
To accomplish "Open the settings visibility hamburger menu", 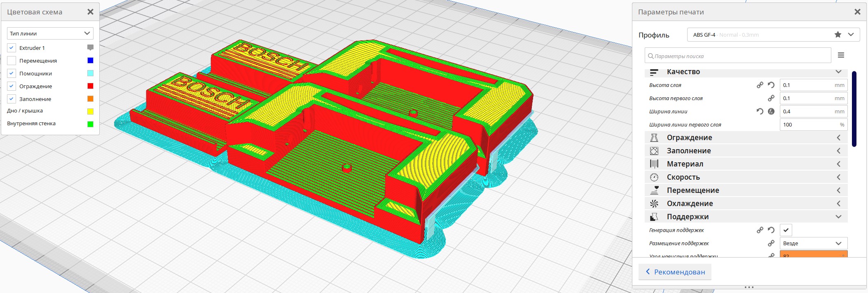I will (x=841, y=55).
